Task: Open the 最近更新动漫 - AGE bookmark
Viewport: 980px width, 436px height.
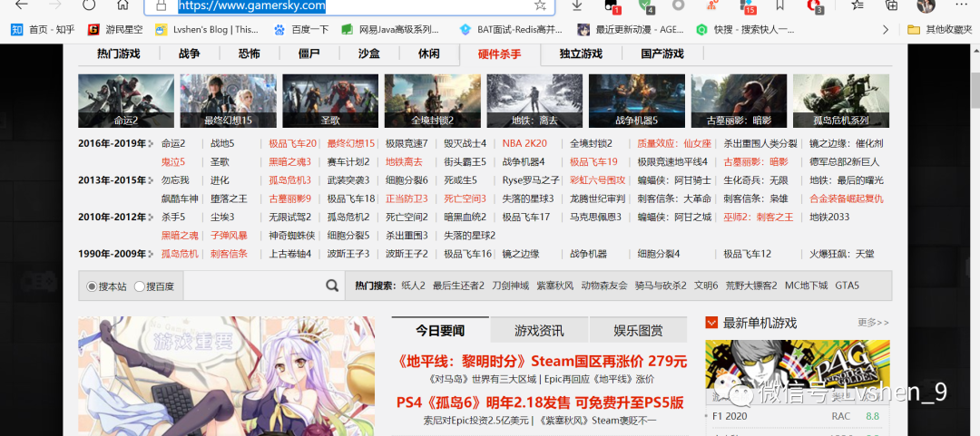Action: point(631,29)
